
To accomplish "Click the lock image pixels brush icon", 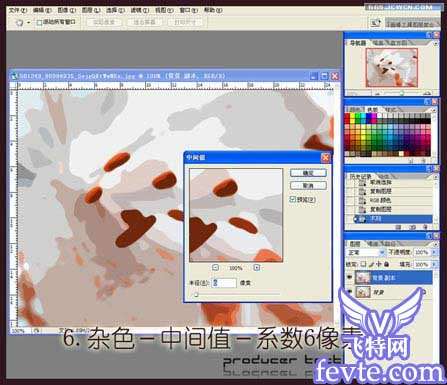I will (x=371, y=264).
